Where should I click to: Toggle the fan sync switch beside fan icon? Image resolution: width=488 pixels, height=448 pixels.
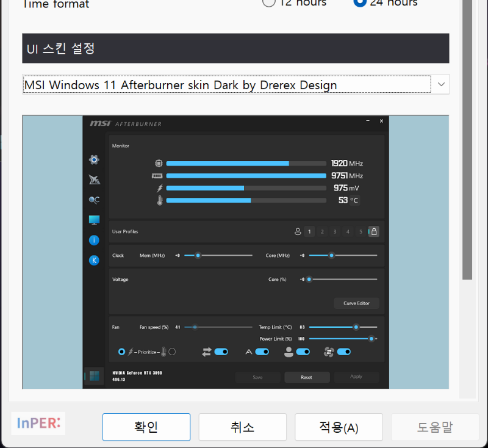344,352
